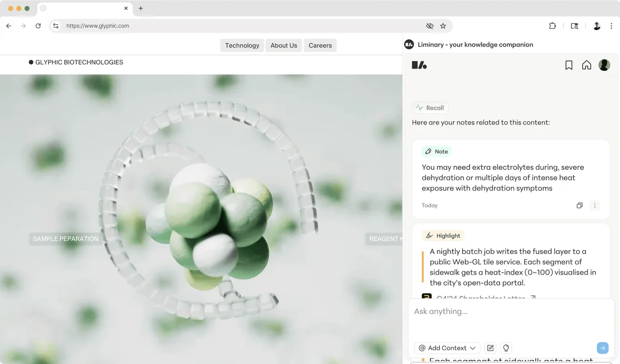Open the note's three-dot options menu
The width and height of the screenshot is (620, 364).
tap(595, 205)
